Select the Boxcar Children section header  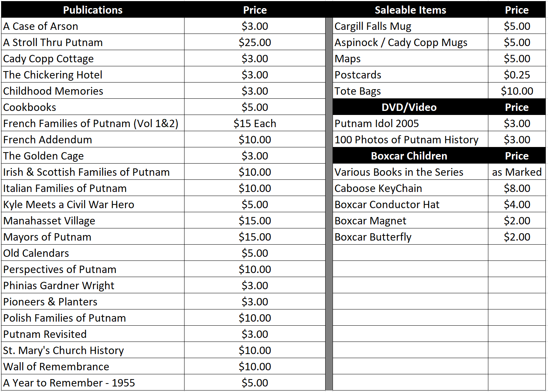click(x=409, y=156)
